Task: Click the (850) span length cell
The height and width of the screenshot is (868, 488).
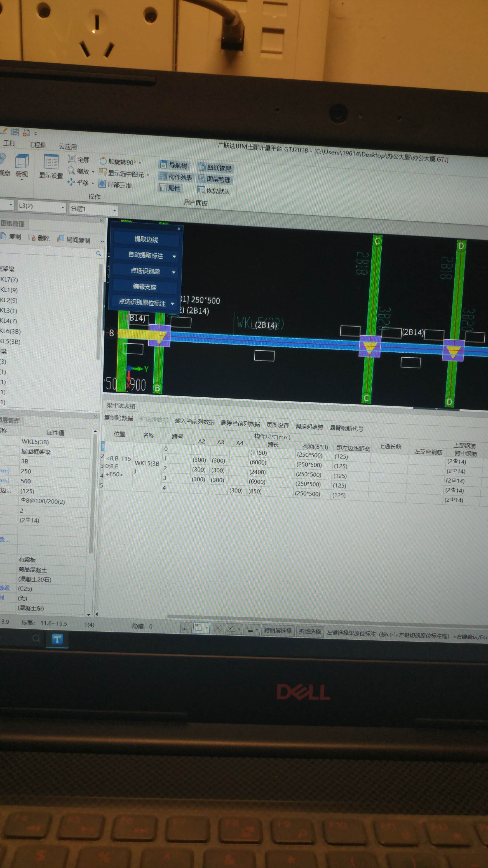Action: [x=255, y=491]
